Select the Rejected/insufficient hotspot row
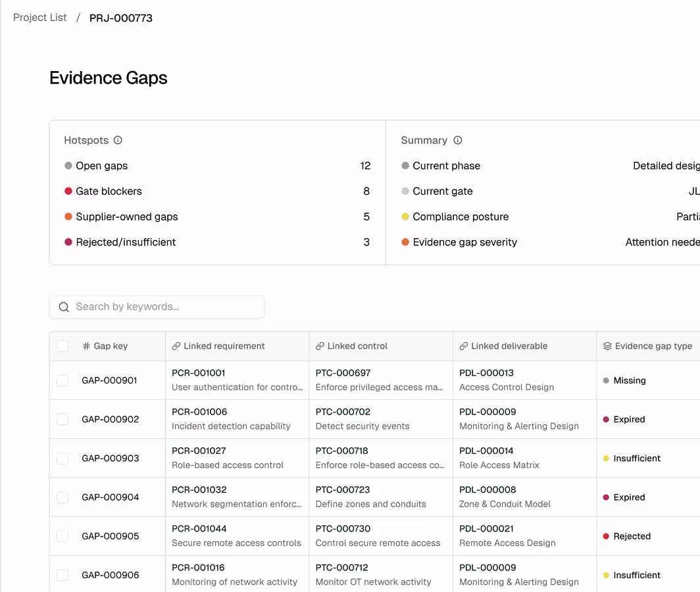The height and width of the screenshot is (592, 700). (217, 242)
